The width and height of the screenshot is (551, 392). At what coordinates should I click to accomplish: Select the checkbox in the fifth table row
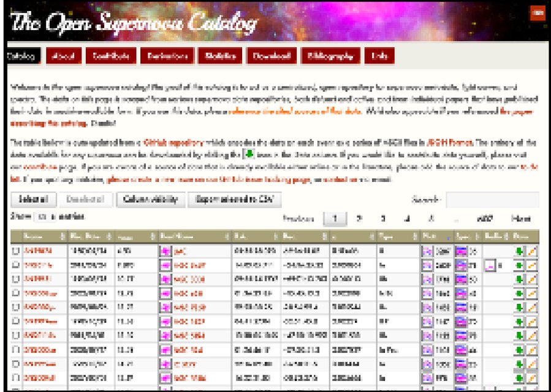[x=16, y=307]
